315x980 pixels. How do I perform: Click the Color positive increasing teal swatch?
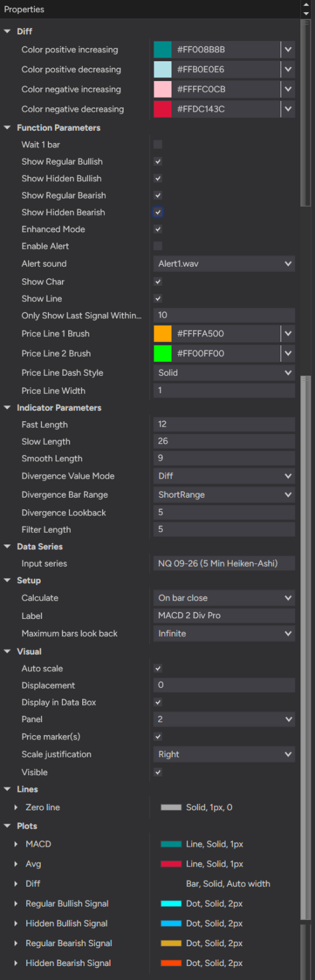click(163, 50)
